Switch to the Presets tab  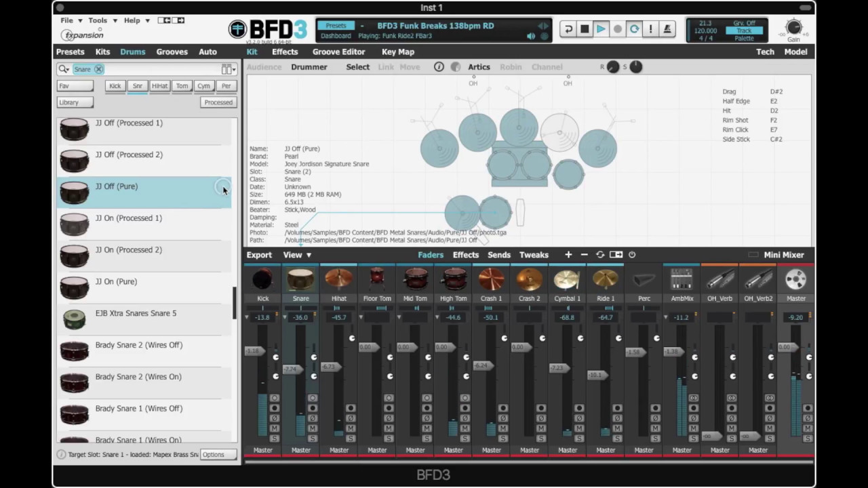[70, 52]
